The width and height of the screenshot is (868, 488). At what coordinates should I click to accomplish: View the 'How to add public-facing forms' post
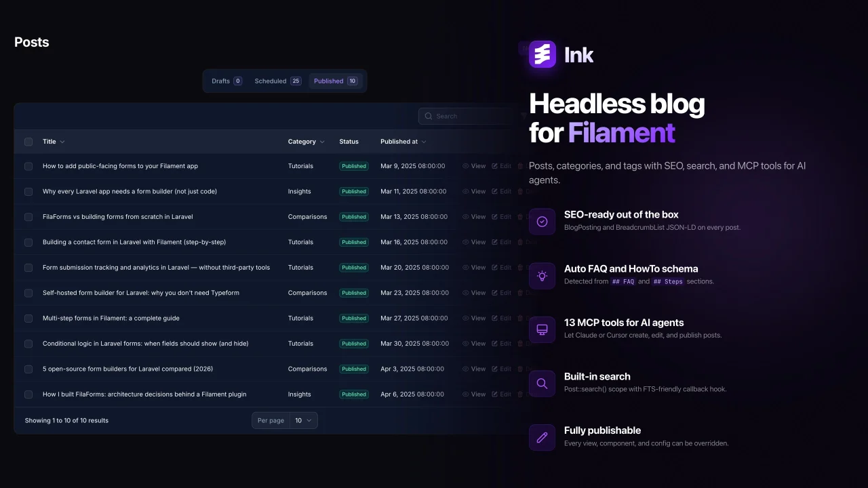pos(474,166)
